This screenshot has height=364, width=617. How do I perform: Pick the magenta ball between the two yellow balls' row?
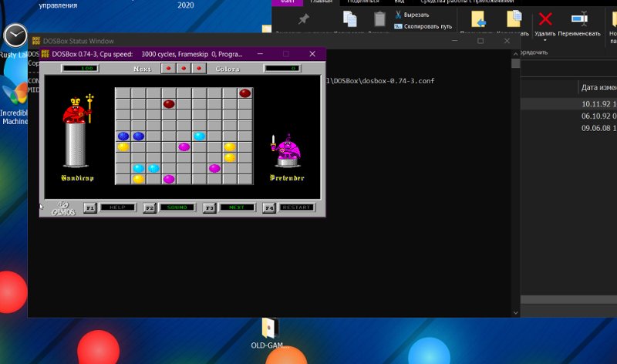click(184, 147)
